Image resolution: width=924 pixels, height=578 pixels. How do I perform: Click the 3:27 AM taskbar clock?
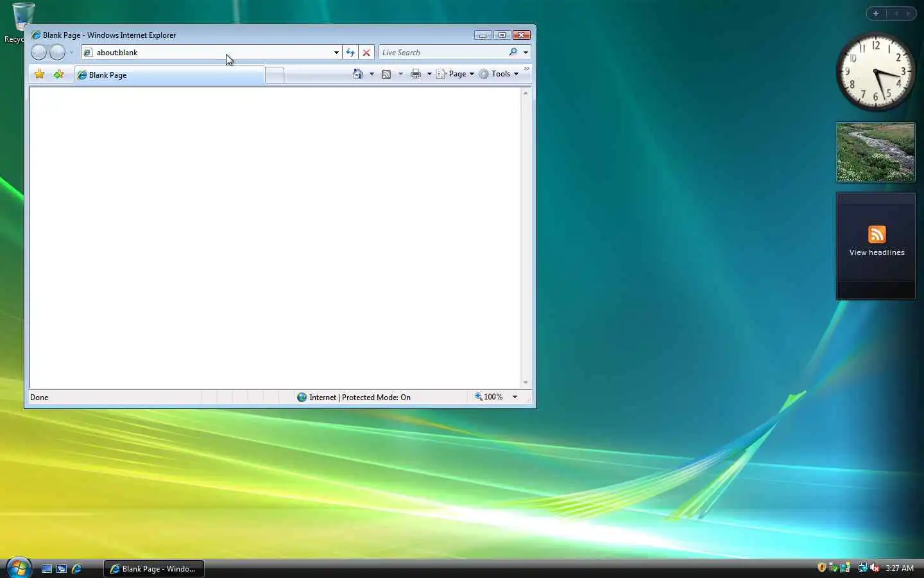coord(900,568)
